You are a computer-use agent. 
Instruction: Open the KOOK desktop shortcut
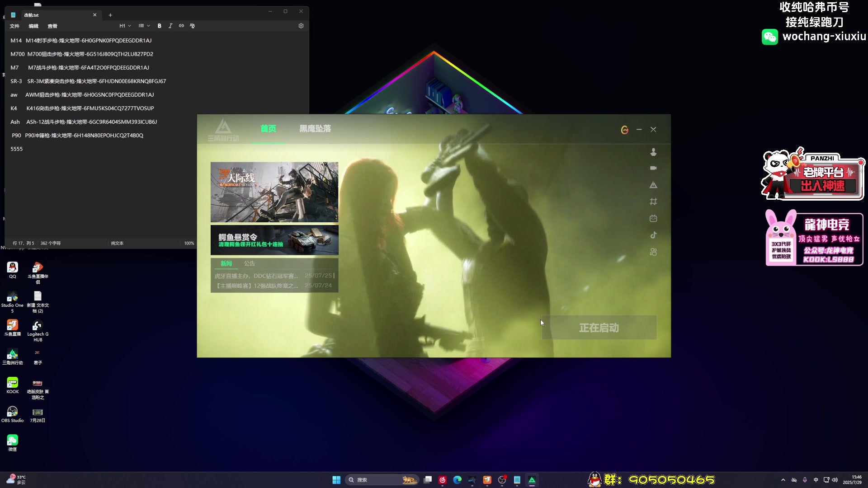point(13,385)
